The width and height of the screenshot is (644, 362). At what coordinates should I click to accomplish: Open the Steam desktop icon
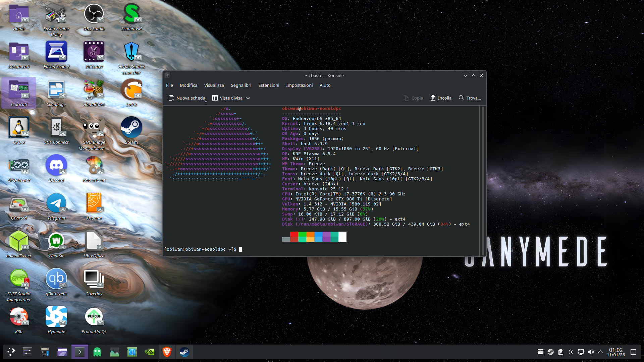[131, 128]
